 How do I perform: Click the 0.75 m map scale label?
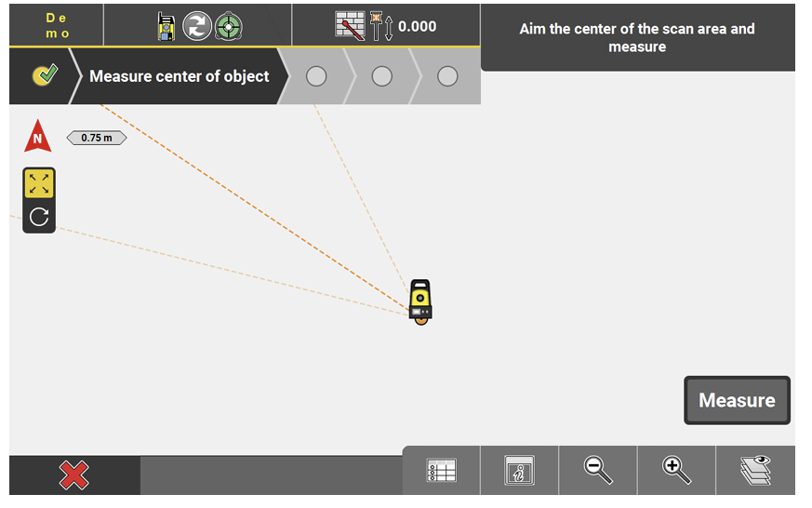pyautogui.click(x=96, y=138)
